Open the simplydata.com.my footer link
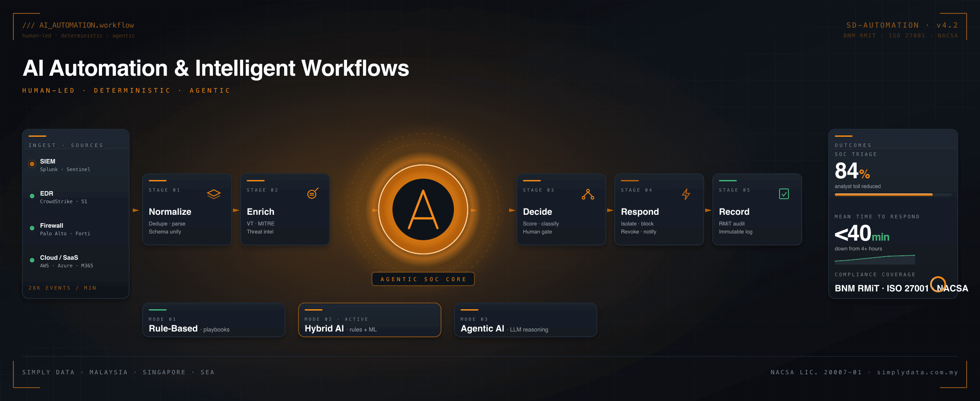This screenshot has width=980, height=401. click(x=918, y=372)
